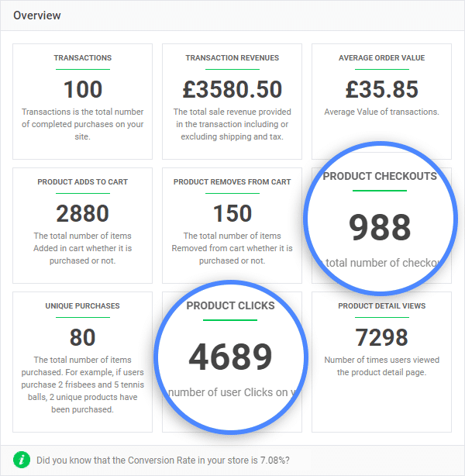Click the 2880 adds to cart number

(x=83, y=213)
